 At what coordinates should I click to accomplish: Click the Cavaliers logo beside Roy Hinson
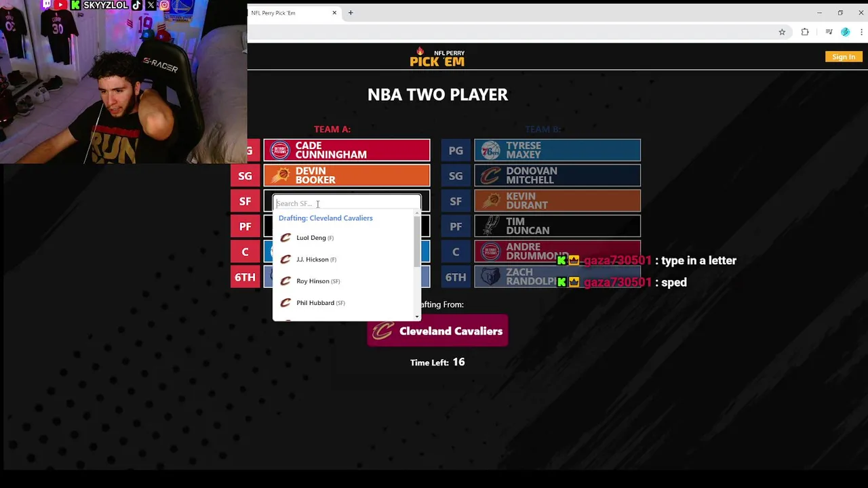click(285, 281)
